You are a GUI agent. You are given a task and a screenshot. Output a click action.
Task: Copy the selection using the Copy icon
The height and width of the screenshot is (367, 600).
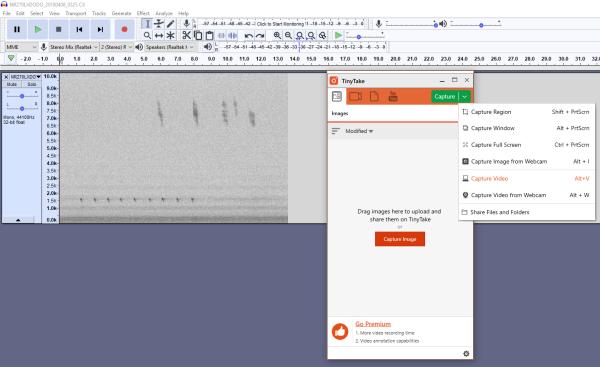(x=198, y=36)
